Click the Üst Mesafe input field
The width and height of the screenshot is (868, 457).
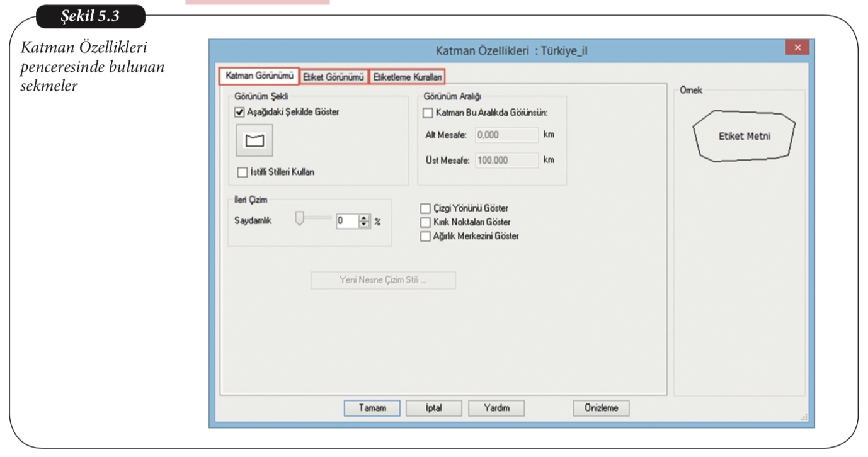[506, 160]
